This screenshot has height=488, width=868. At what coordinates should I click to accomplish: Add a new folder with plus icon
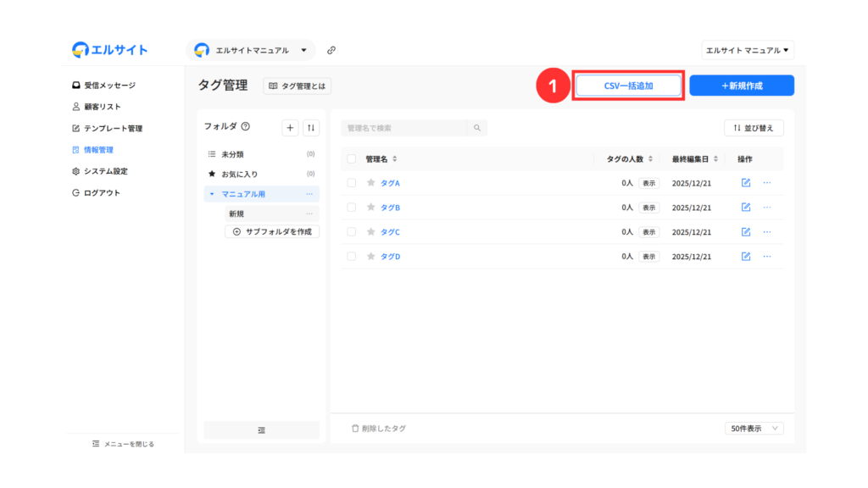point(290,127)
